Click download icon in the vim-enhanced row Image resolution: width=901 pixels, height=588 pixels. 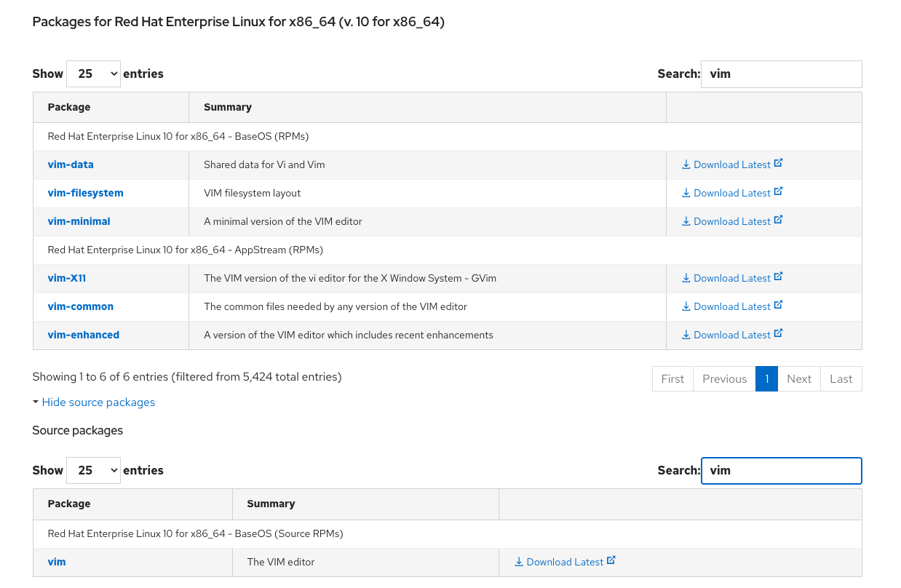point(686,335)
